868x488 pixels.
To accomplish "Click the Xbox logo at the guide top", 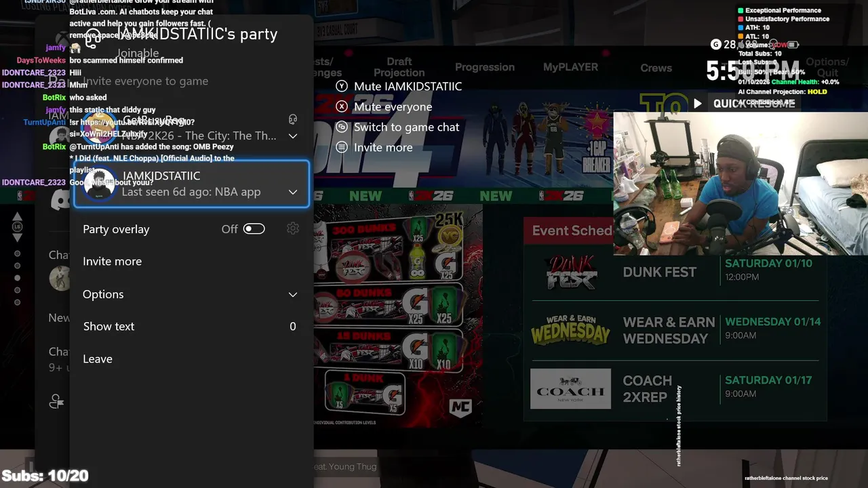I will (62, 39).
